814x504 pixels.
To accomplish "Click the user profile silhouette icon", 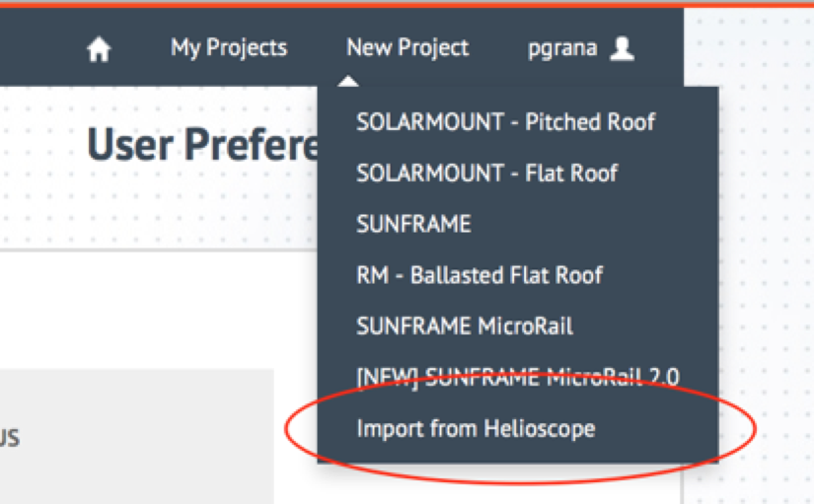I will (x=622, y=47).
